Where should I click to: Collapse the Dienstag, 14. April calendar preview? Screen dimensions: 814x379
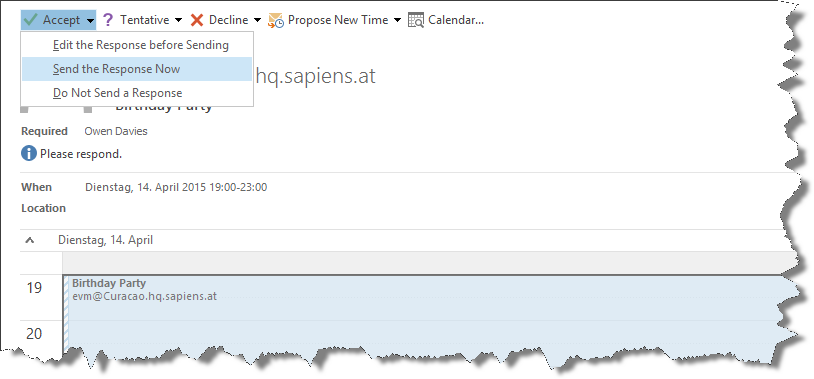(30, 240)
